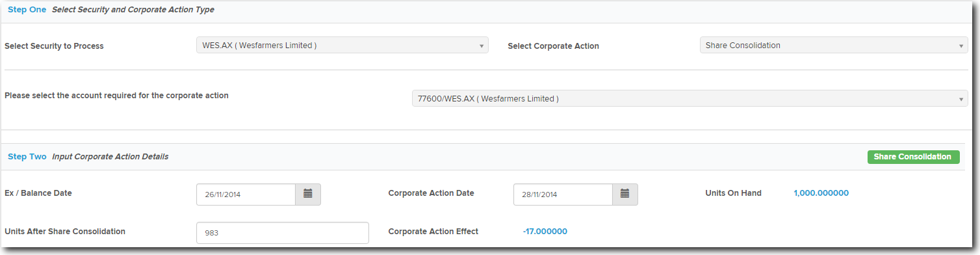The image size is (980, 255).
Task: Open the Share Consolidation corporate action selector
Action: coord(834,46)
